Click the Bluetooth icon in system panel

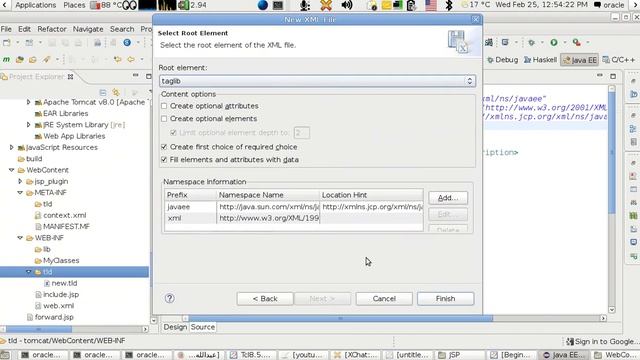click(449, 5)
